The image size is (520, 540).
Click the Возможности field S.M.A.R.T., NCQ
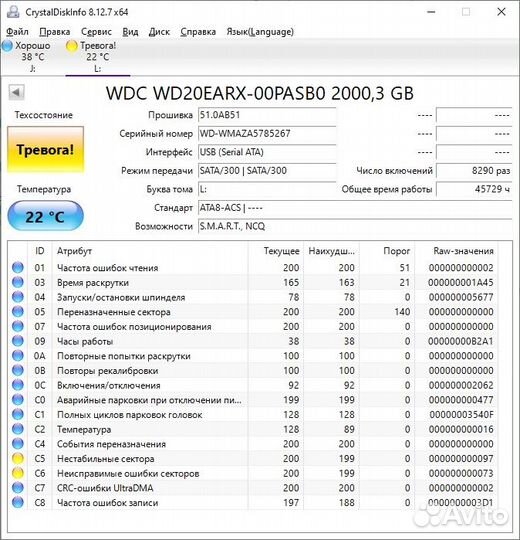pyautogui.click(x=355, y=227)
